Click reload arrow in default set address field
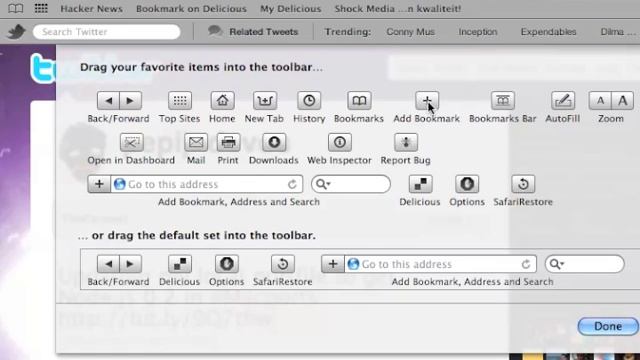The height and width of the screenshot is (360, 640). 526,264
